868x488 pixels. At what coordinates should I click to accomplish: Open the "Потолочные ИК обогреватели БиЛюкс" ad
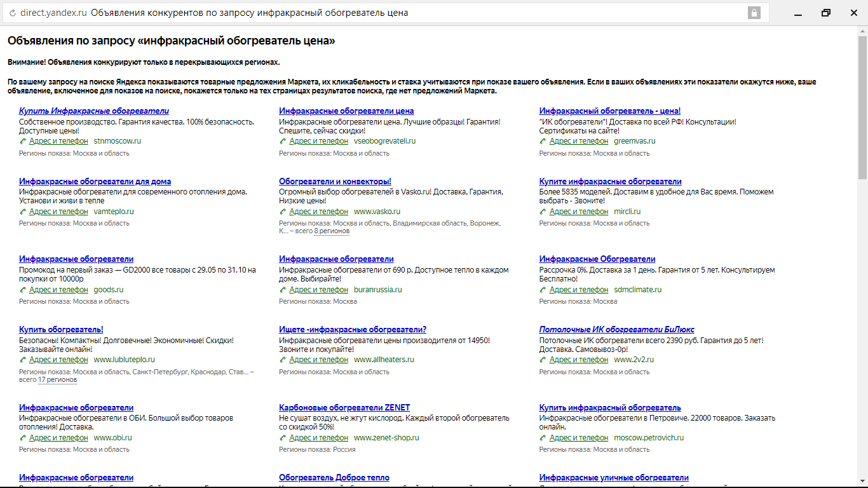point(616,330)
